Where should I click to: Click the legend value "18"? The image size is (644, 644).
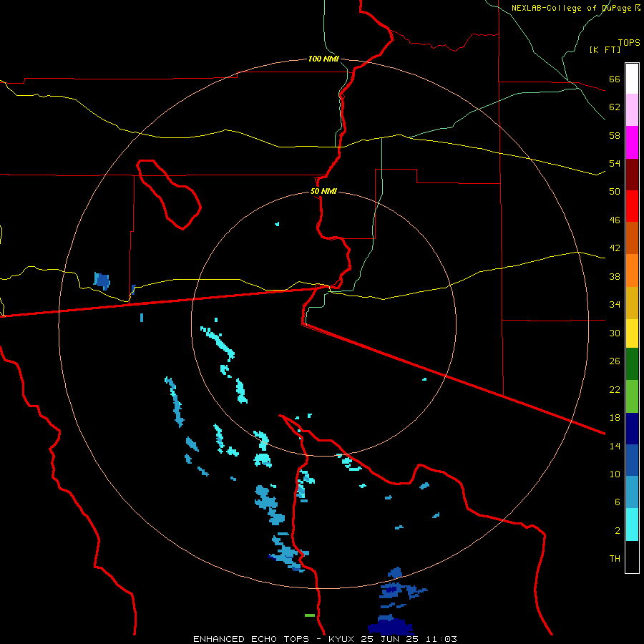(615, 418)
